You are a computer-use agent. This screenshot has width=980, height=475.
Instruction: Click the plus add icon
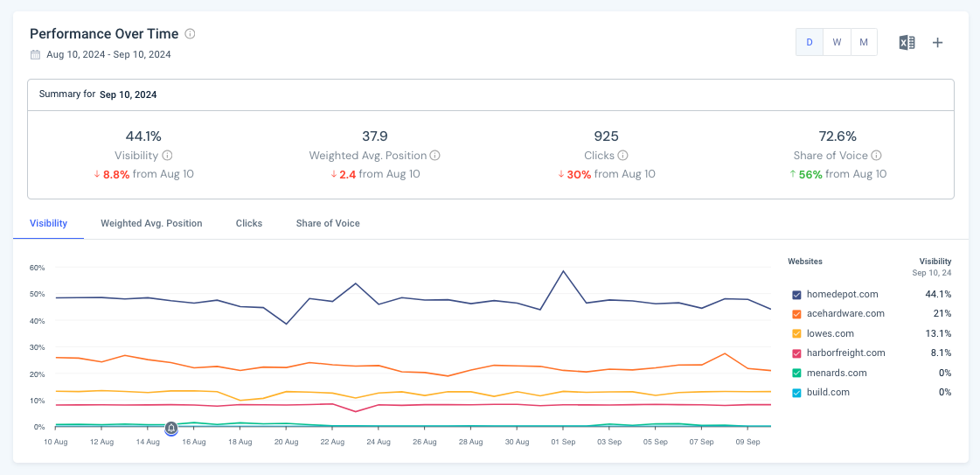tap(937, 43)
